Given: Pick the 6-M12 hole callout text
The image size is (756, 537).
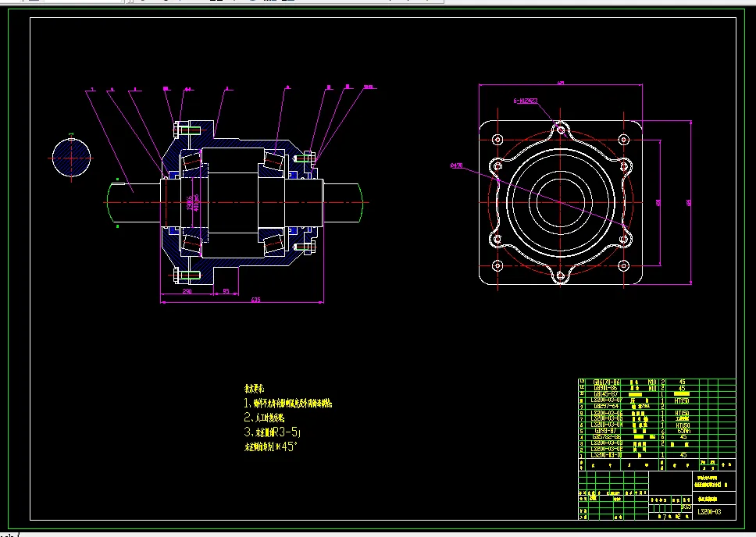Looking at the screenshot, I should (525, 101).
